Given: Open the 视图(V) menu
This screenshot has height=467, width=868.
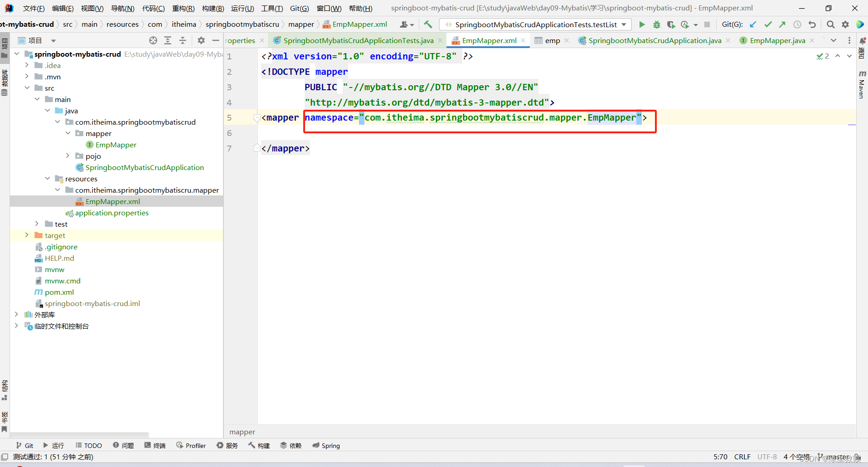Looking at the screenshot, I should (x=92, y=8).
